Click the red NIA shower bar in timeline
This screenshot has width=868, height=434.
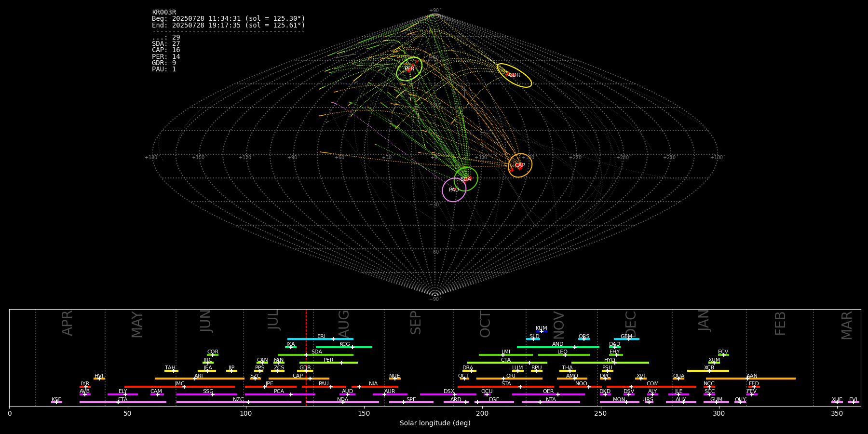click(375, 387)
